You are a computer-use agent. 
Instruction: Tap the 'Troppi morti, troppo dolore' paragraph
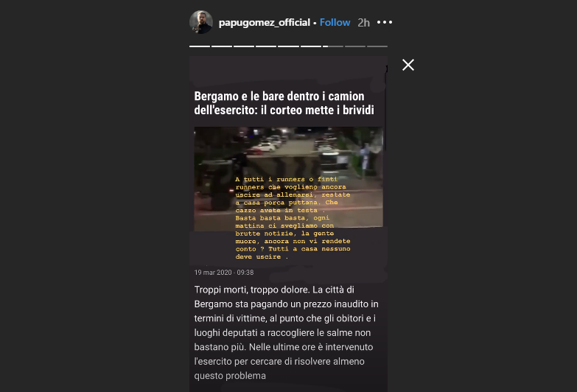pos(287,333)
